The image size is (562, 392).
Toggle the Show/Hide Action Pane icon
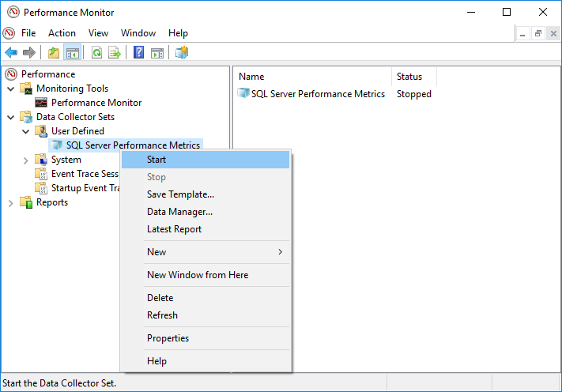[157, 53]
